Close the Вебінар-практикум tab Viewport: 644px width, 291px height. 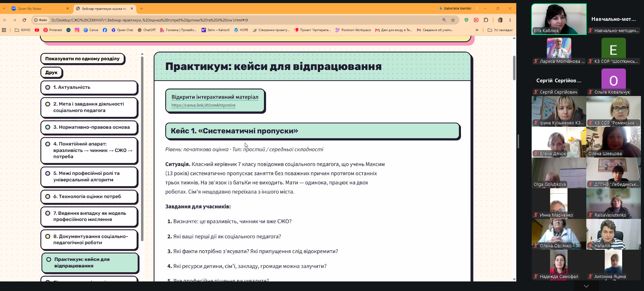(x=132, y=9)
